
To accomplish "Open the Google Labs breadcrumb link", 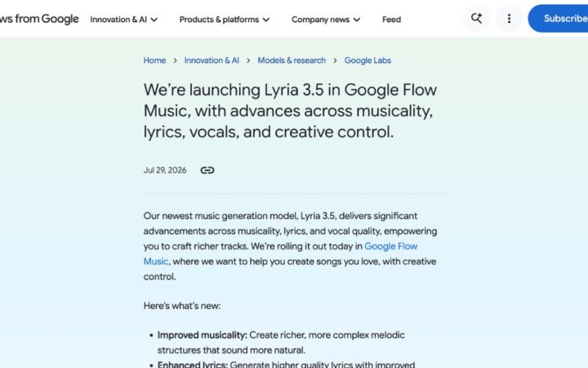I will [x=367, y=61].
